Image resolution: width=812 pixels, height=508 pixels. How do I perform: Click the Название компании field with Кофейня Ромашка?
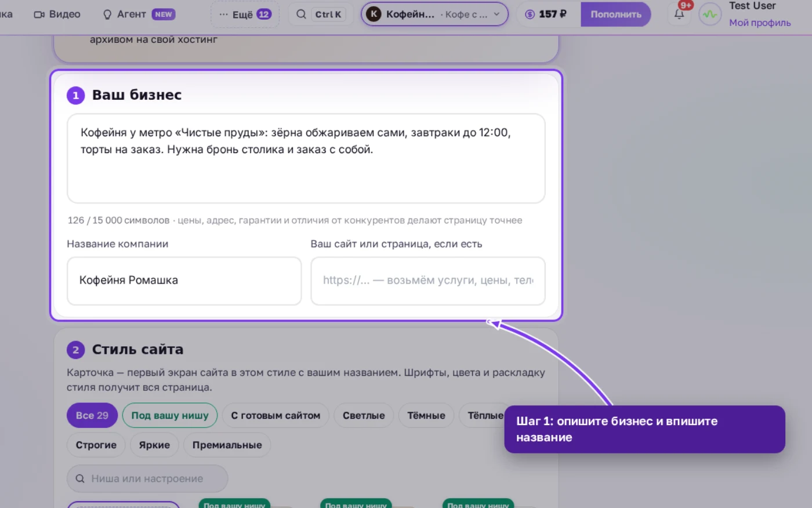184,281
